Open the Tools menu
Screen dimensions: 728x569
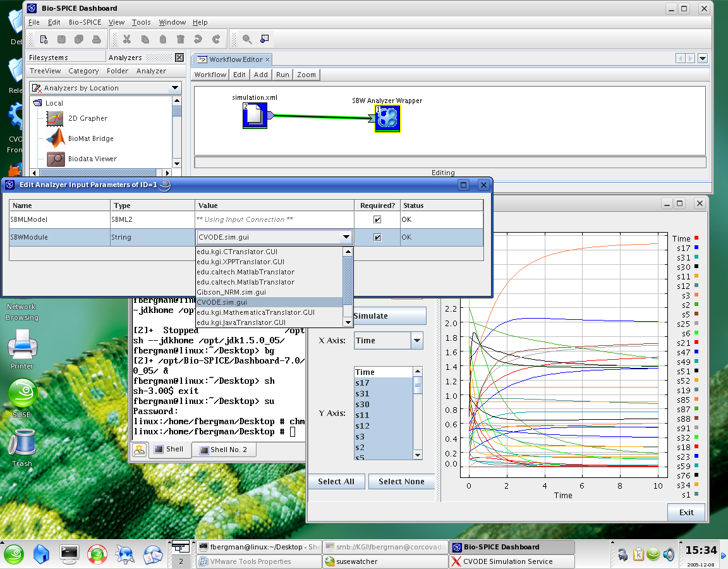141,22
